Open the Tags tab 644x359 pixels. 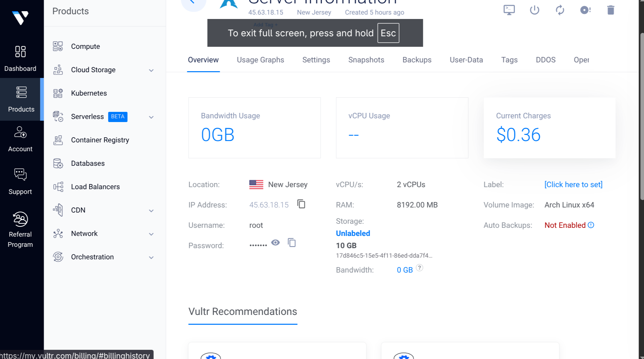click(509, 60)
